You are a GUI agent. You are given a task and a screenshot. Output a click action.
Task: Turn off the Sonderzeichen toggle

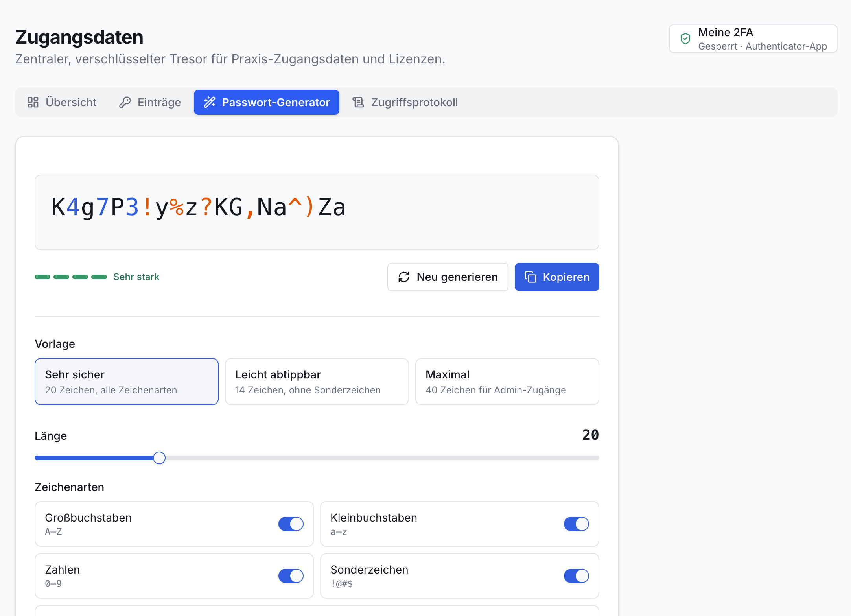pos(577,576)
